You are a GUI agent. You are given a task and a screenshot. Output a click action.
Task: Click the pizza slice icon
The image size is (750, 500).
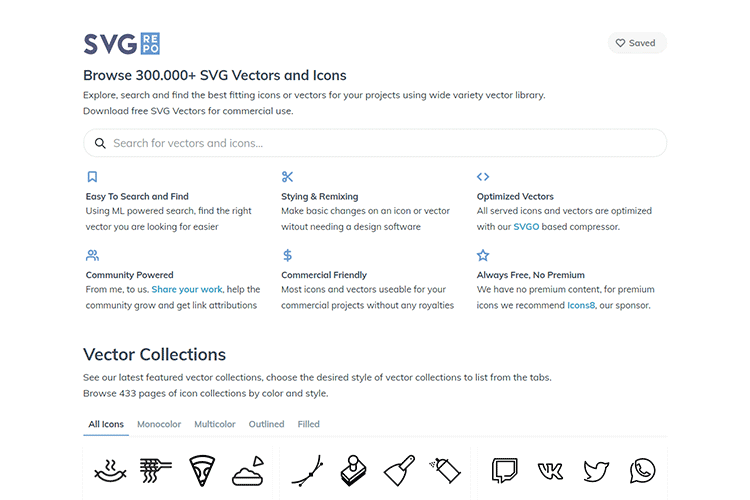coord(203,470)
